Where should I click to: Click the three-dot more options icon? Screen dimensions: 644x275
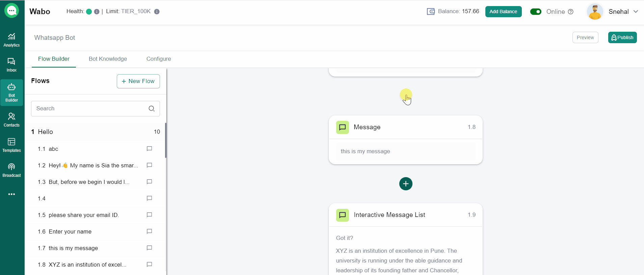pos(11,194)
